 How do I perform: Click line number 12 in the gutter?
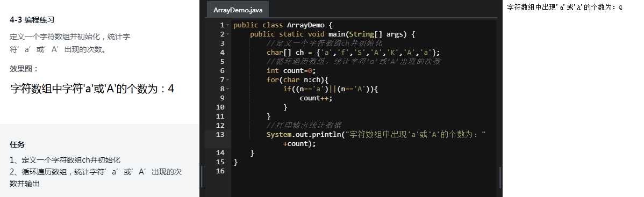pyautogui.click(x=220, y=125)
